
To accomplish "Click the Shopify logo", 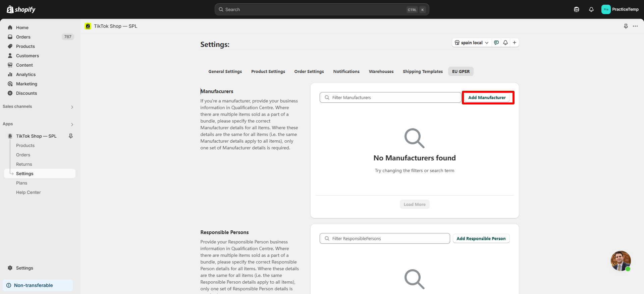I will [21, 9].
